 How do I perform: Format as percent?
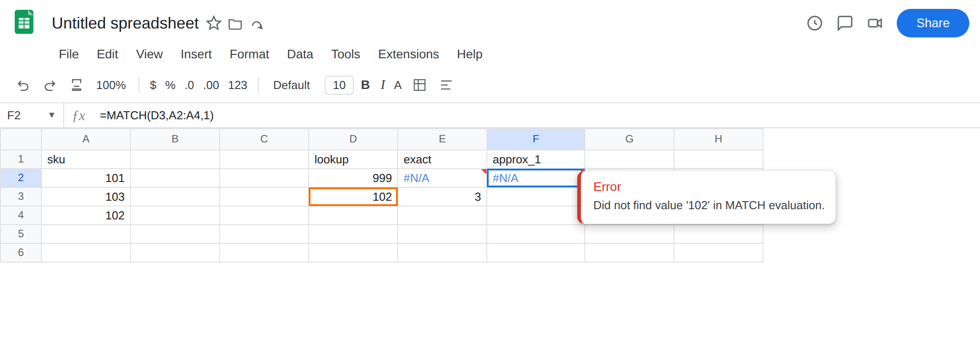(x=170, y=85)
